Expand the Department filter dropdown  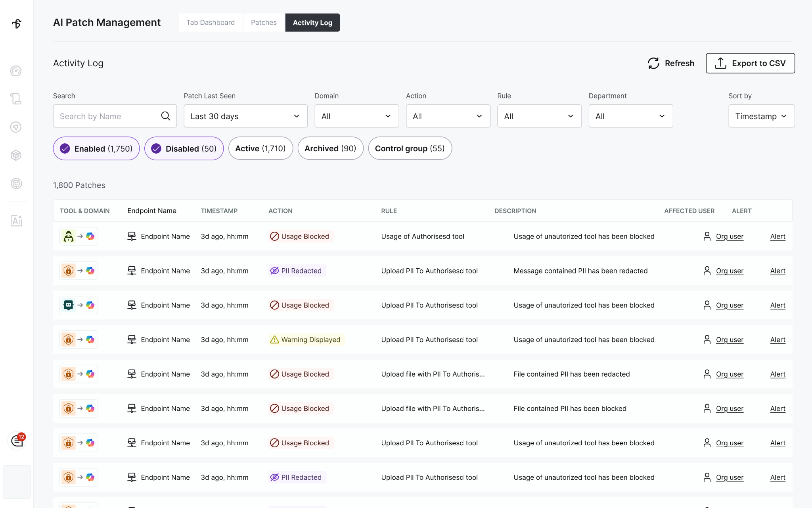pyautogui.click(x=630, y=116)
